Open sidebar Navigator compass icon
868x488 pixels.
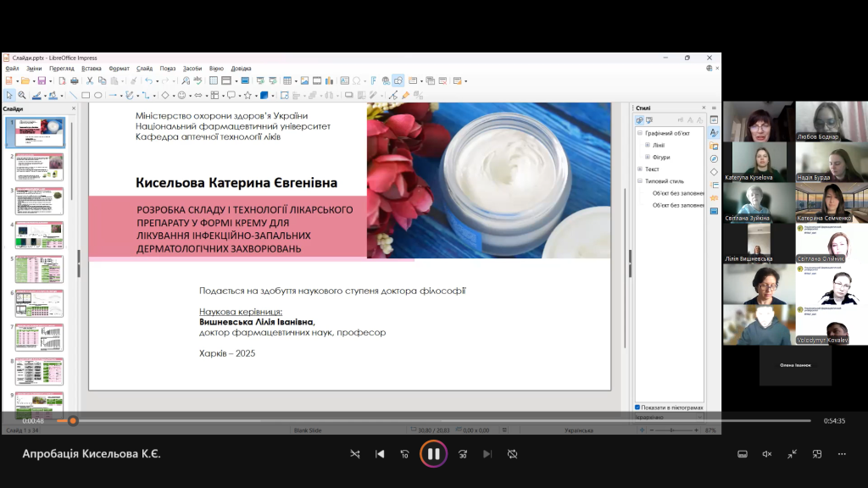(x=714, y=158)
